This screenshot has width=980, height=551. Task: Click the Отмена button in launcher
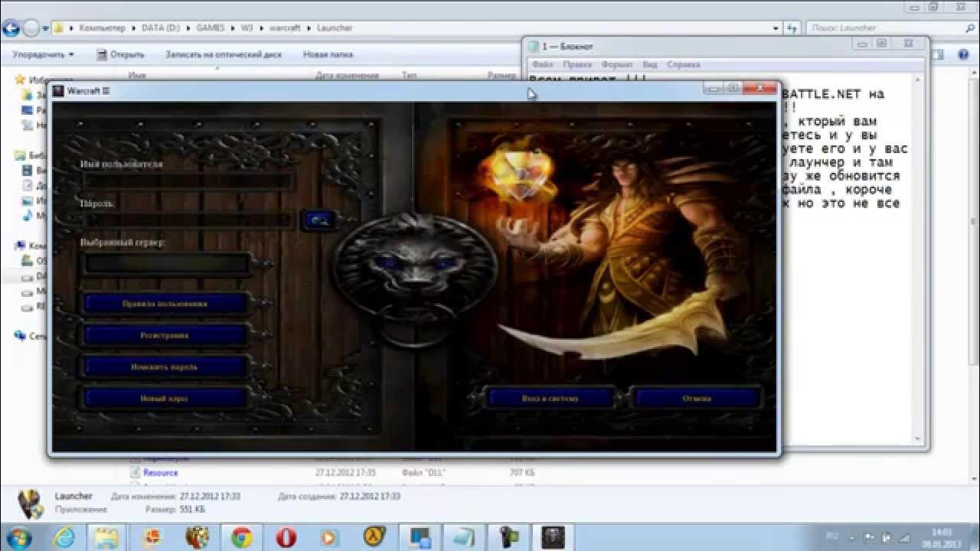[x=697, y=399]
